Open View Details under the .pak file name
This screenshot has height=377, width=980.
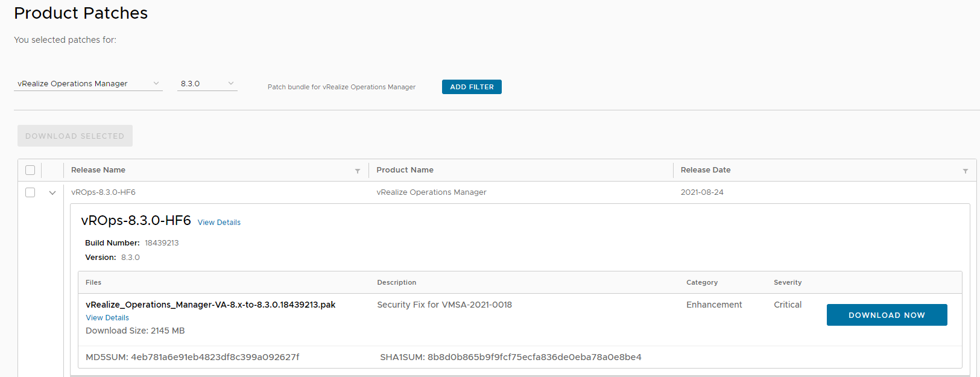click(x=107, y=318)
